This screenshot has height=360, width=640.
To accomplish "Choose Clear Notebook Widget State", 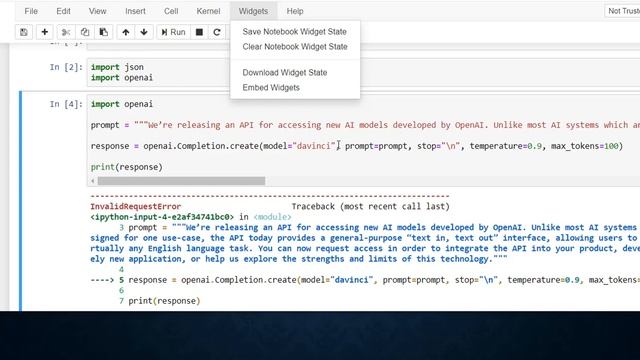I will click(295, 47).
